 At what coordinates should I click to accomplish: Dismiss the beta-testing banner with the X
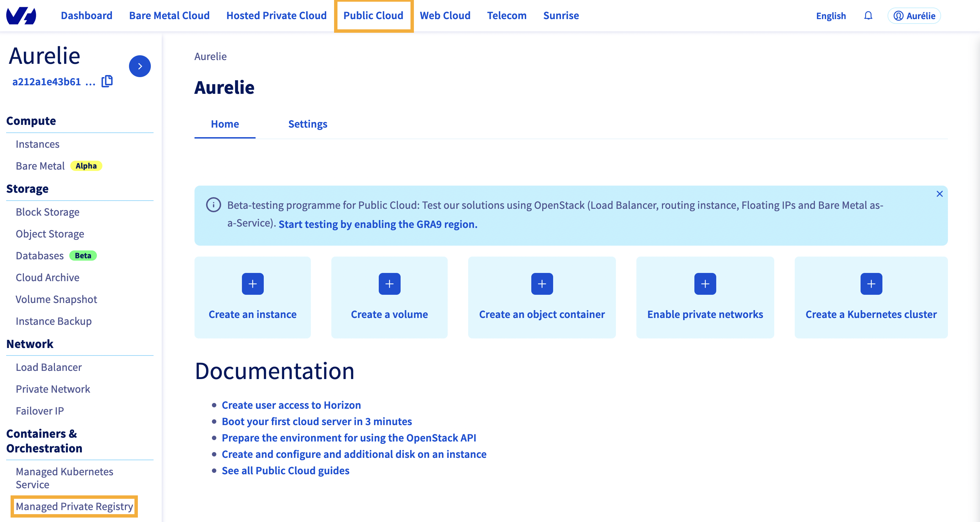click(939, 194)
